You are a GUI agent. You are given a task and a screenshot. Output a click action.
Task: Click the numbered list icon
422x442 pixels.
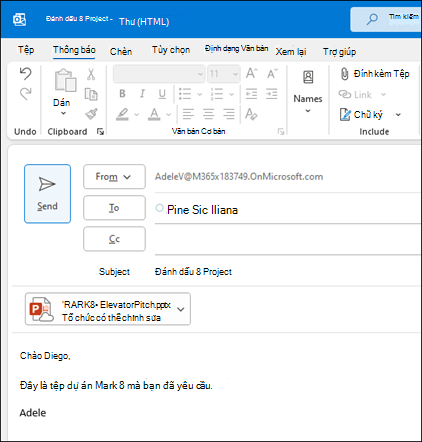(x=217, y=94)
